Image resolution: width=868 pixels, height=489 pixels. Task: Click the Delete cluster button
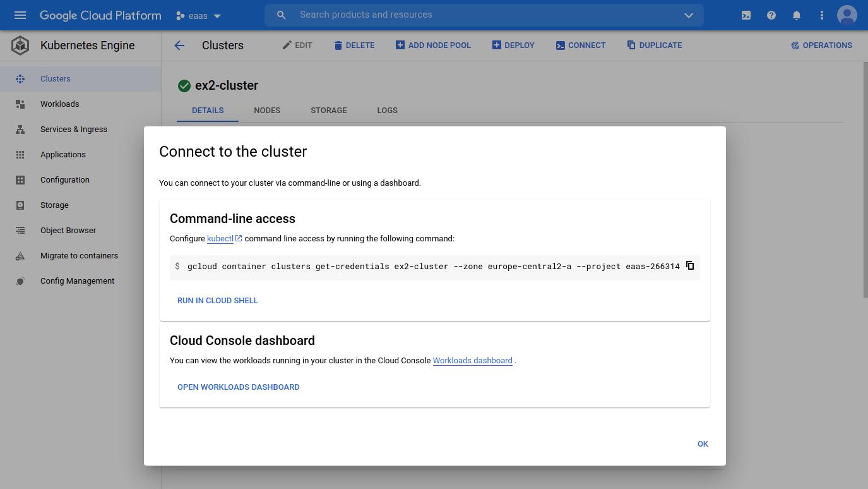click(x=354, y=45)
